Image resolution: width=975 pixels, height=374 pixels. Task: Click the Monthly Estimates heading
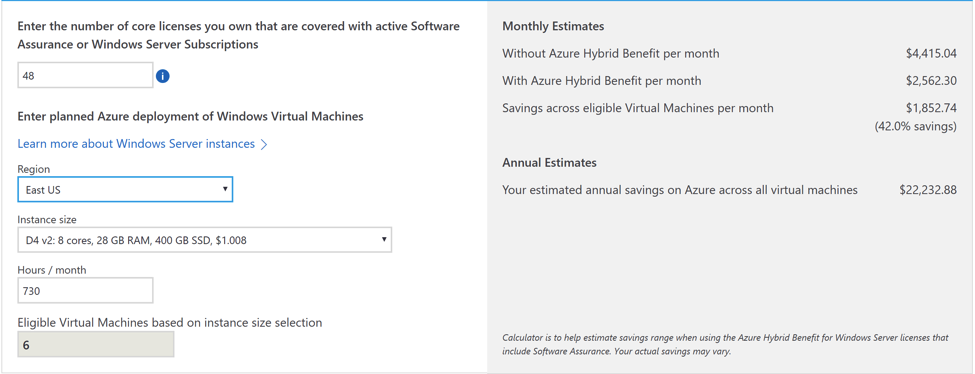pos(553,26)
